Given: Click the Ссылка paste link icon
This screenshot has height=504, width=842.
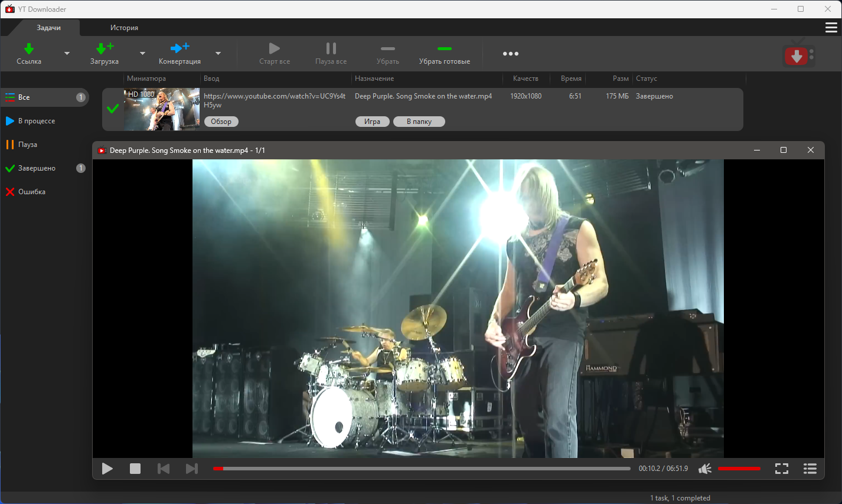Looking at the screenshot, I should click(28, 48).
